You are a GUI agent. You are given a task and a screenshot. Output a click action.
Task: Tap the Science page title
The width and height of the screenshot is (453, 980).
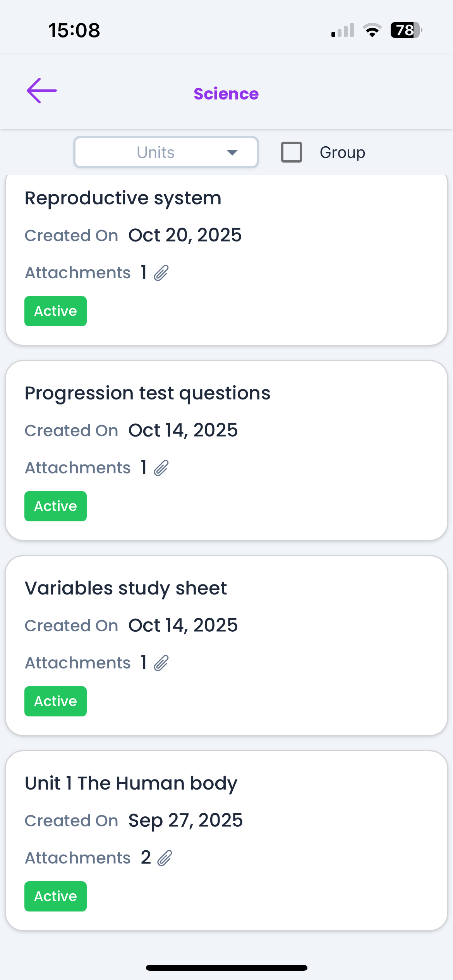click(226, 94)
